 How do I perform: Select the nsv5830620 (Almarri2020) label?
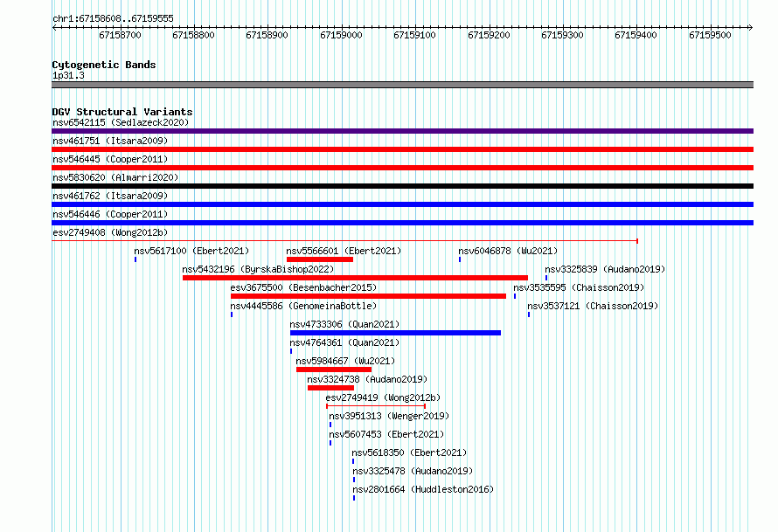(x=115, y=177)
